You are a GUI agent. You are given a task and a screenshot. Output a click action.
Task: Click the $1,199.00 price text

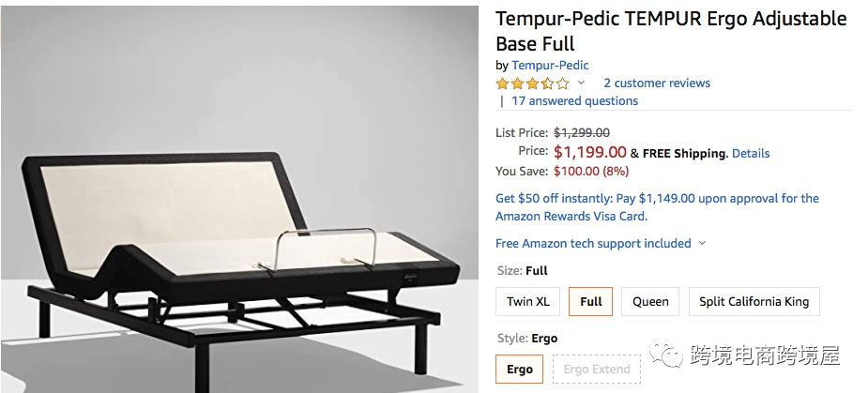[590, 152]
